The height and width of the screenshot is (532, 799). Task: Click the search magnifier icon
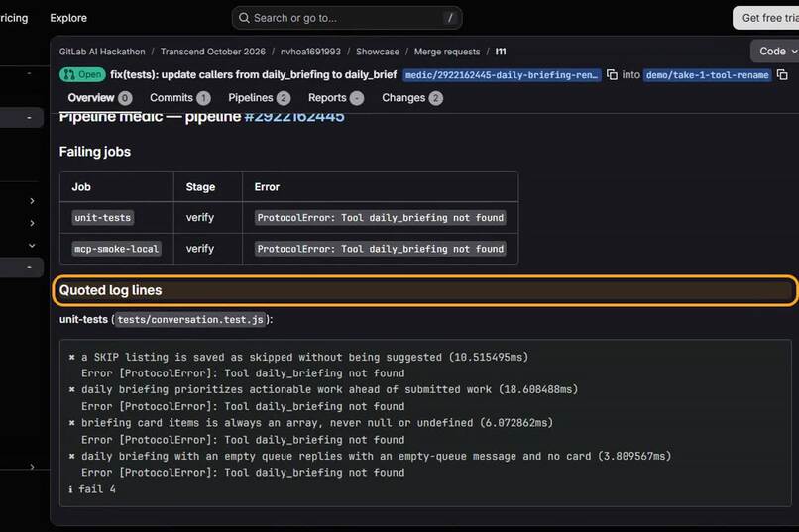(244, 18)
